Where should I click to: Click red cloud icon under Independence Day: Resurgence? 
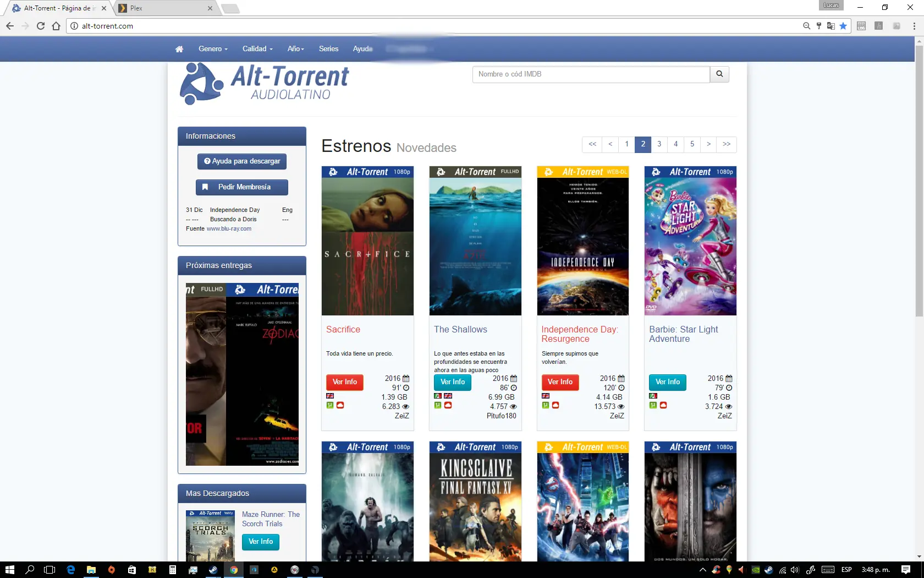(x=556, y=405)
